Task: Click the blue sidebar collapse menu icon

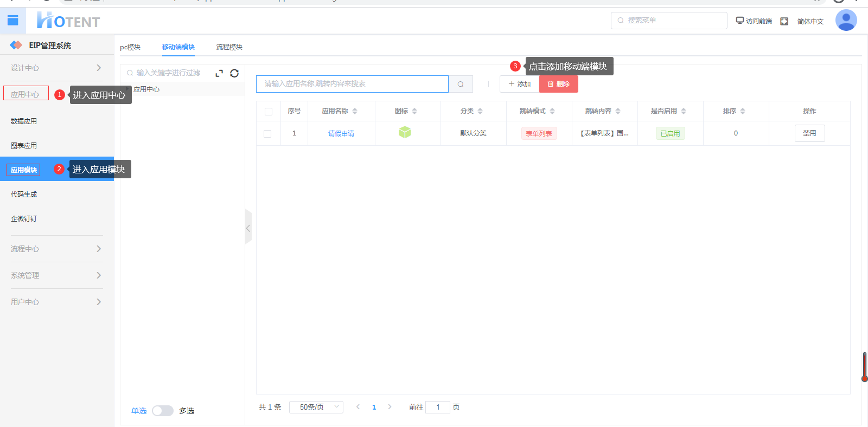Action: pos(12,21)
